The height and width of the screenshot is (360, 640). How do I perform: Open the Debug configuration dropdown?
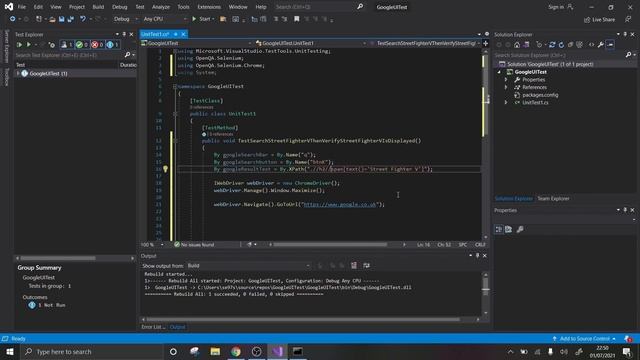[x=126, y=19]
